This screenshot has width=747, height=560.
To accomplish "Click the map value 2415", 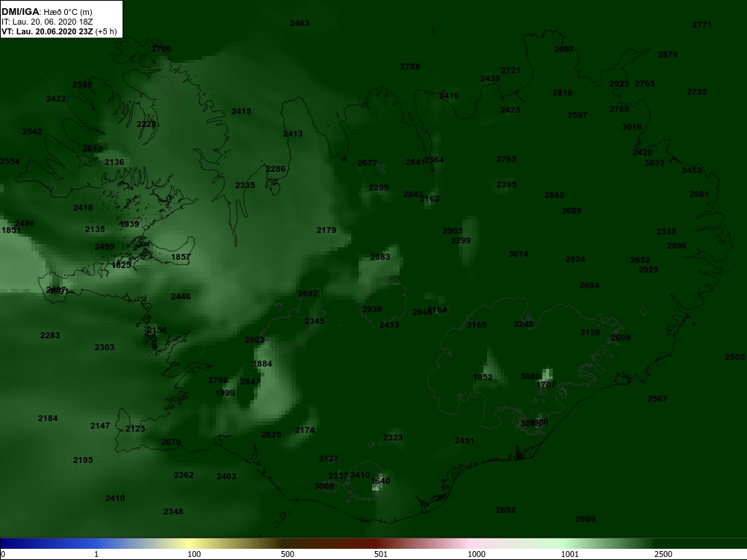I will (x=241, y=111).
